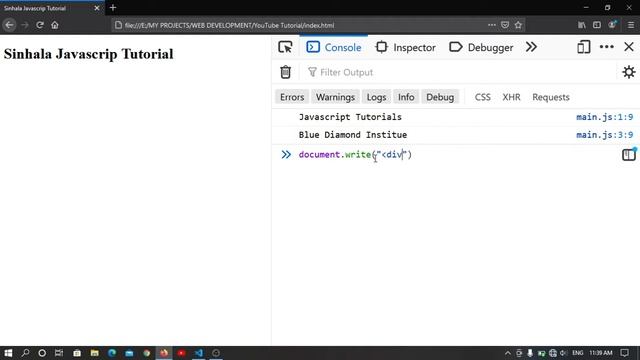The height and width of the screenshot is (360, 640).
Task: Switch to the Console tab
Action: tap(334, 47)
